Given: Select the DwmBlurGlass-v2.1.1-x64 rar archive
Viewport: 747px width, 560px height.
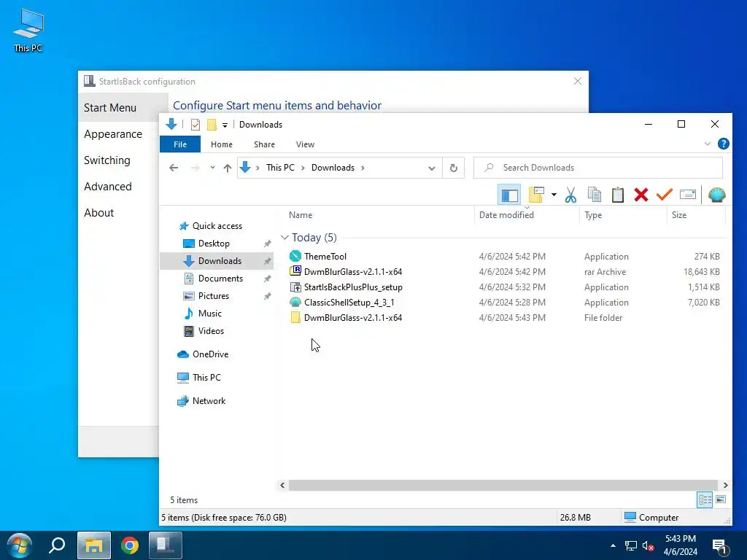Looking at the screenshot, I should point(353,271).
